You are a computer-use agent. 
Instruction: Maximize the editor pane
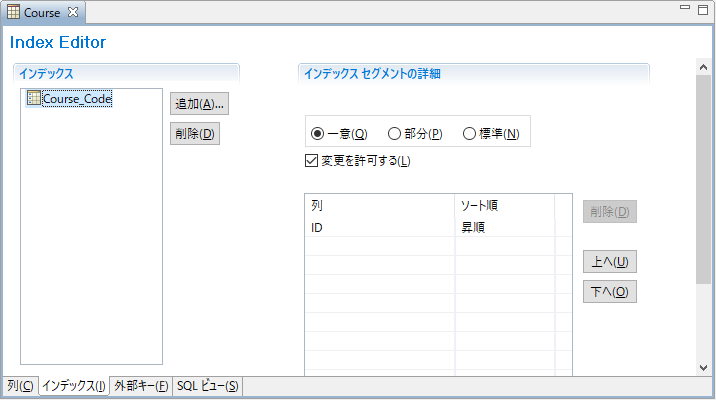pos(703,8)
